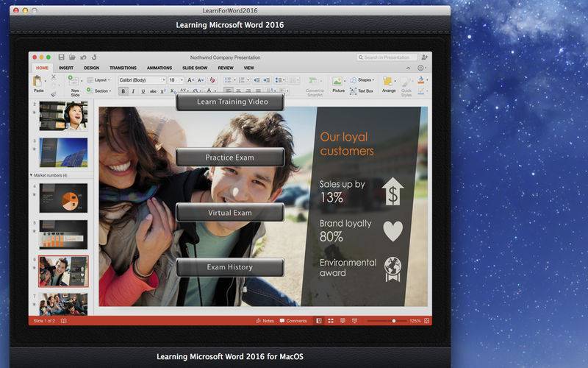Image resolution: width=588 pixels, height=368 pixels.
Task: Click the New Slide icon
Action: pyautogui.click(x=73, y=81)
